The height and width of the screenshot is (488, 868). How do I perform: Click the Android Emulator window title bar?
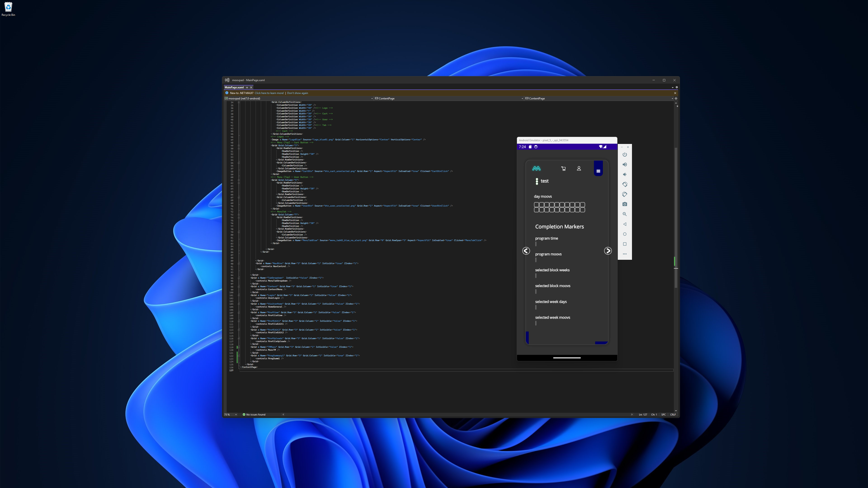[x=567, y=140]
